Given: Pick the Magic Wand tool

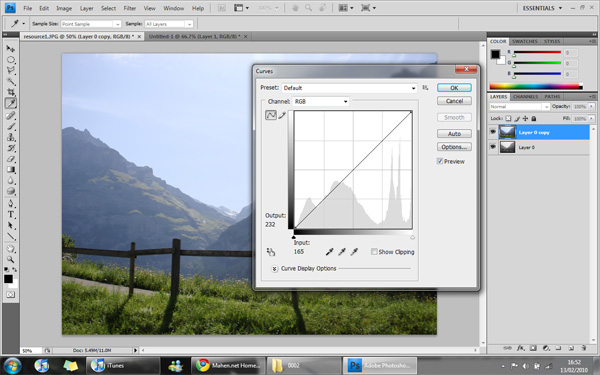Looking at the screenshot, I should coord(11,81).
